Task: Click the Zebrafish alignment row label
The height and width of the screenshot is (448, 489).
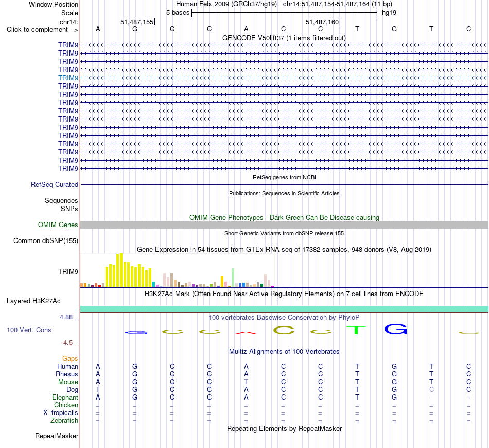Action: 64,421
